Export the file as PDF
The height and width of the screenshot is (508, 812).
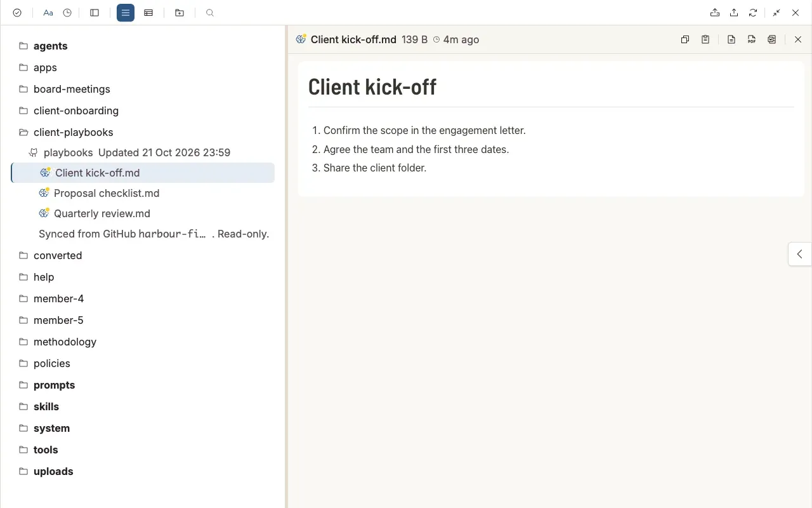pos(752,39)
